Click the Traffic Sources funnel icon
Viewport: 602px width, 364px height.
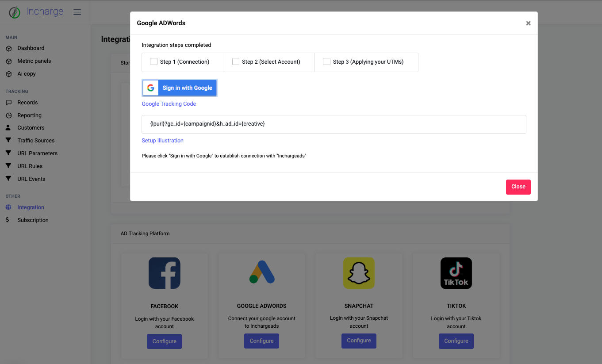[x=8, y=140]
